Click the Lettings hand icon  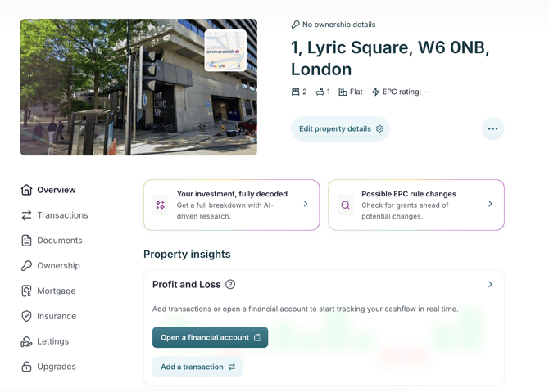pos(26,341)
